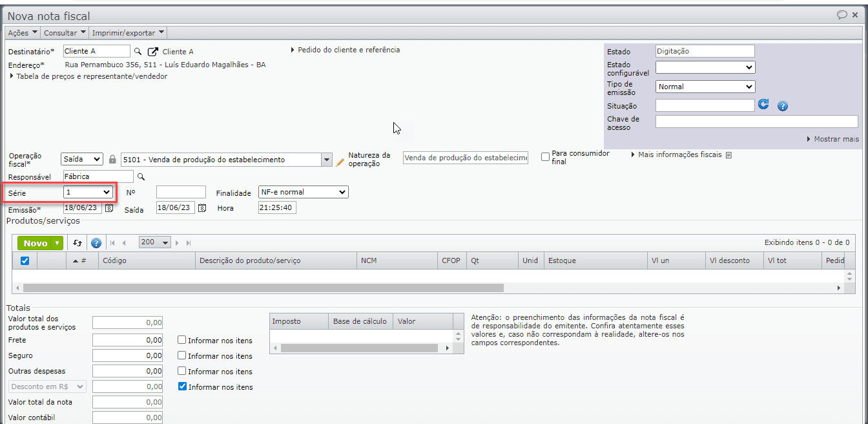Click the search magnifier next to Destinatário
Screen dimensions: 868x424
coord(138,51)
